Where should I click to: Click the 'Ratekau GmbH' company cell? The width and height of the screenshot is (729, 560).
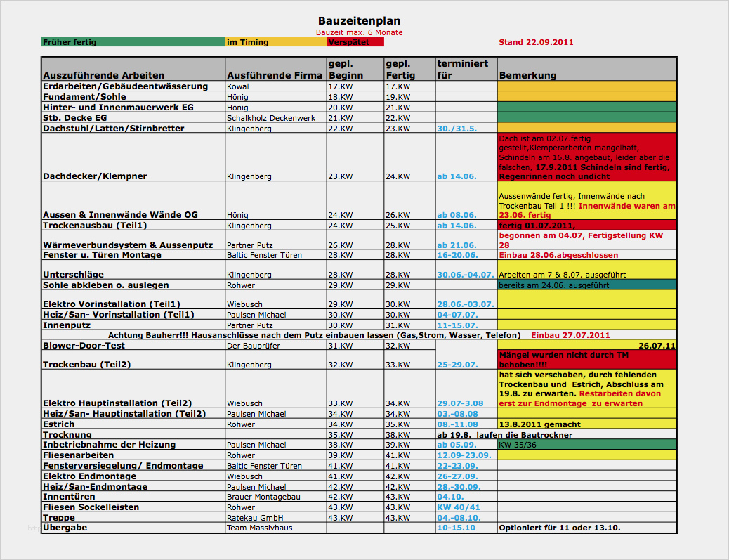pos(276,518)
